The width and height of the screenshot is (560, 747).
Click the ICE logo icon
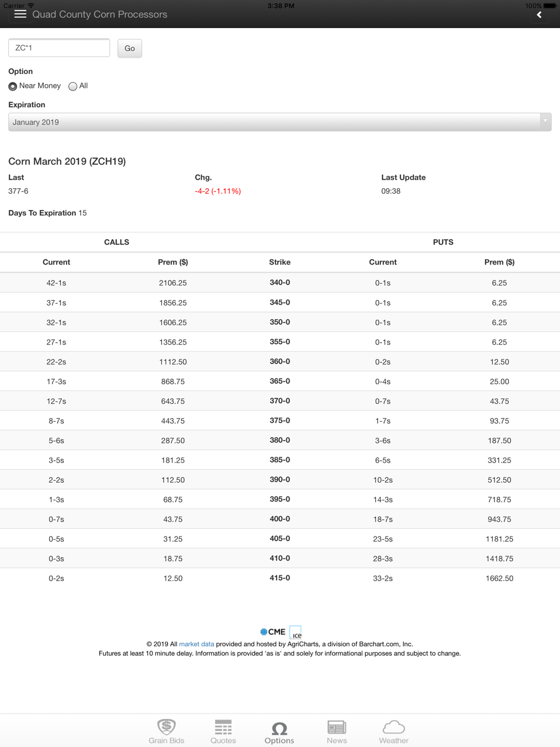(296, 632)
